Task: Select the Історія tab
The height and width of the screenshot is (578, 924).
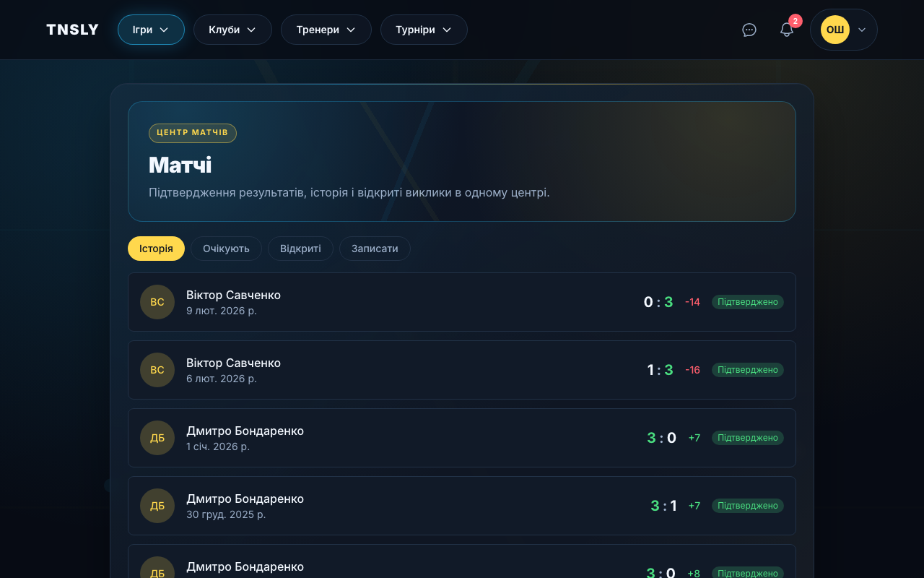Action: pyautogui.click(x=156, y=249)
